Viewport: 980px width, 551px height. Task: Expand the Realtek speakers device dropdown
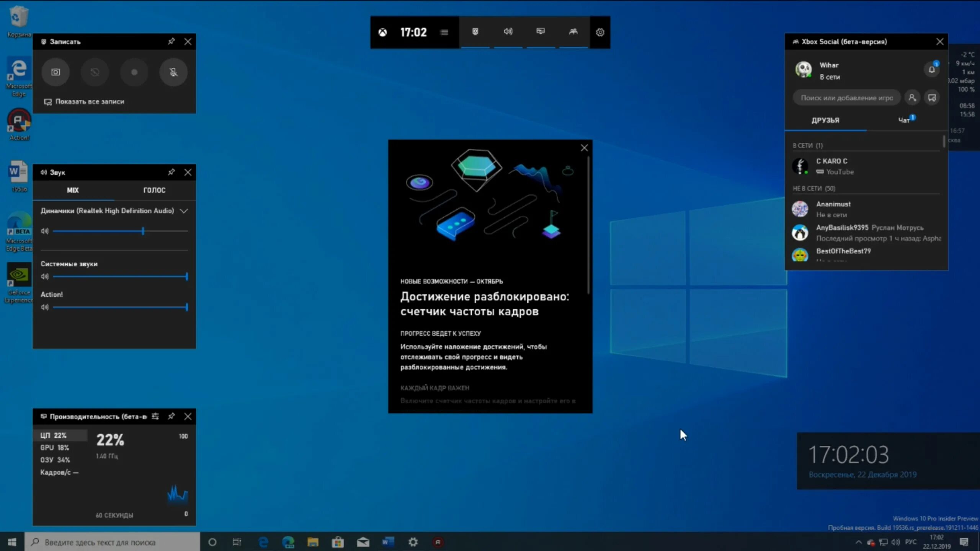[184, 211]
